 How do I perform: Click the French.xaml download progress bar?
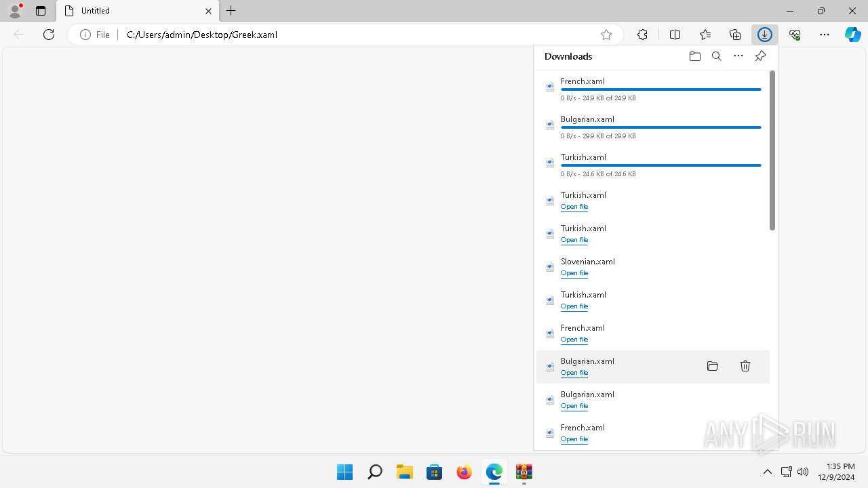pyautogui.click(x=660, y=89)
